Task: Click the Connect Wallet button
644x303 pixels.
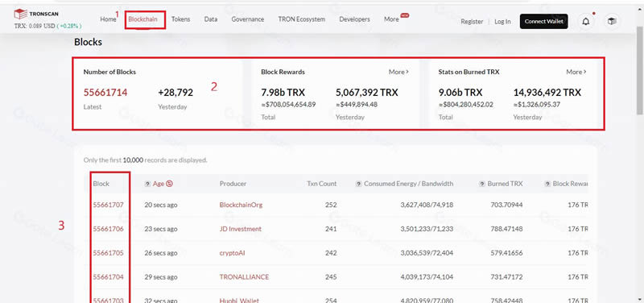Action: coord(544,22)
